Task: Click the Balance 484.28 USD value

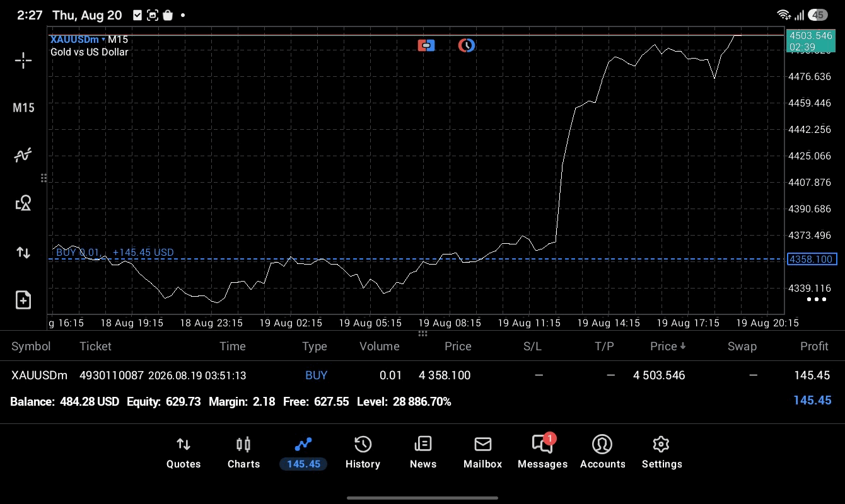Action: [90, 402]
